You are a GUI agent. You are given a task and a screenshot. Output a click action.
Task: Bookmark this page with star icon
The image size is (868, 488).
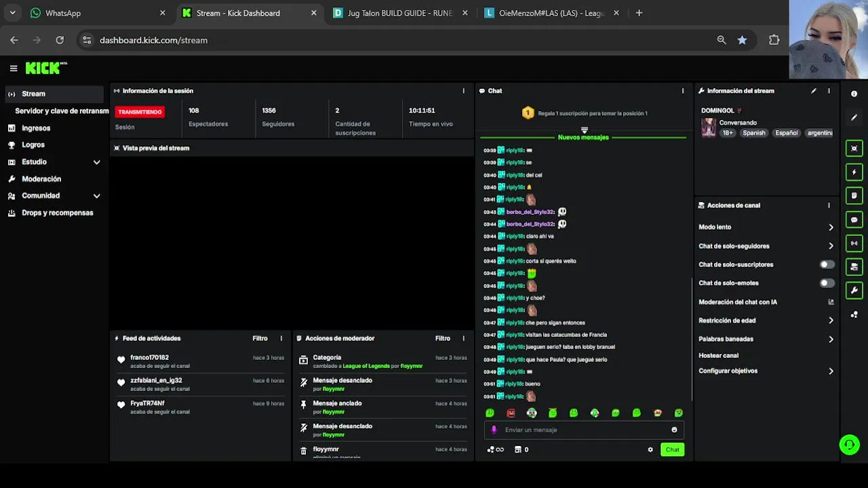pyautogui.click(x=742, y=40)
